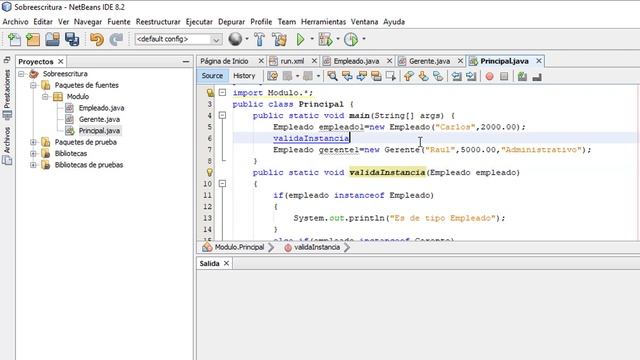The image size is (640, 360).
Task: Select Empleado.java in the project tree
Action: coord(101,108)
